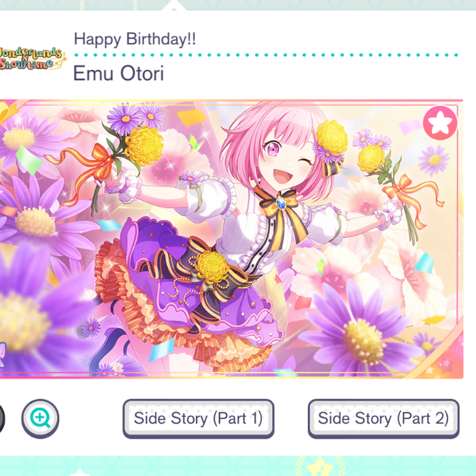Tap the white upward arrow at the top edge
Image resolution: width=476 pixels, height=476 pixels.
[173, 5]
